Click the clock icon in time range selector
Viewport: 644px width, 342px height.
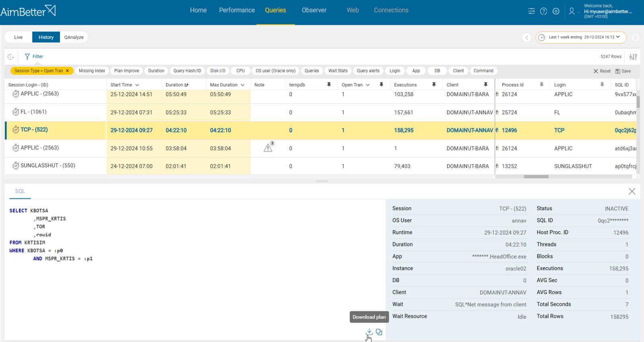(542, 37)
